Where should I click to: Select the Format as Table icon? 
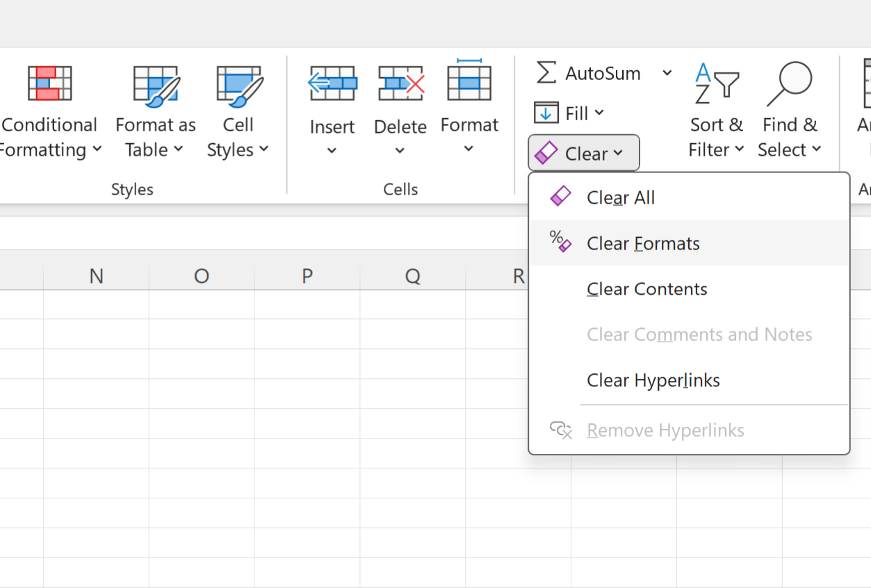click(154, 83)
